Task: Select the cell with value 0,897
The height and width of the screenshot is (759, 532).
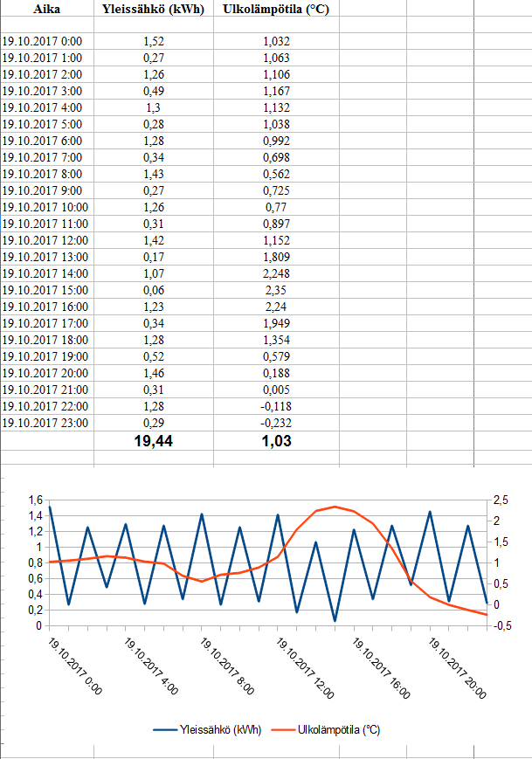Action: click(x=276, y=224)
